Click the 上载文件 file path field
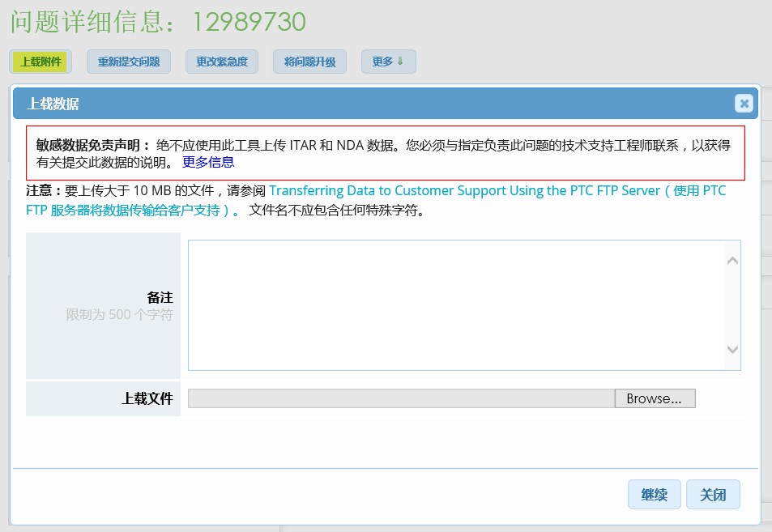This screenshot has width=772, height=532. point(401,398)
